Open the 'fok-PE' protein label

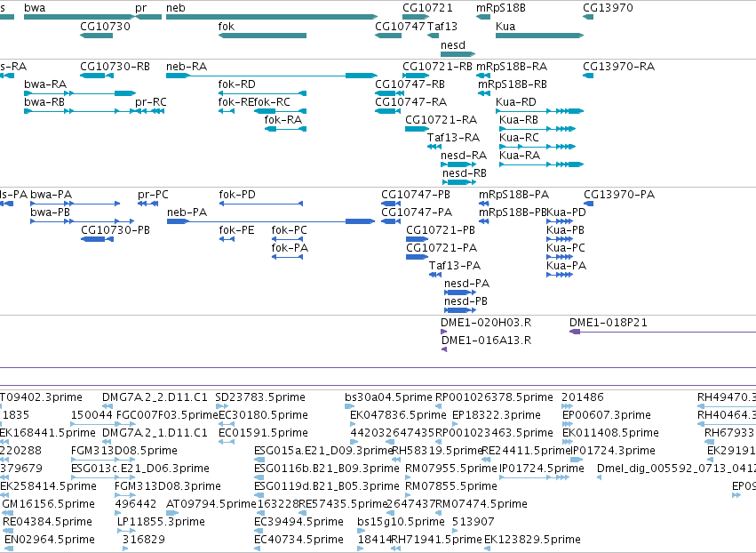[236, 230]
